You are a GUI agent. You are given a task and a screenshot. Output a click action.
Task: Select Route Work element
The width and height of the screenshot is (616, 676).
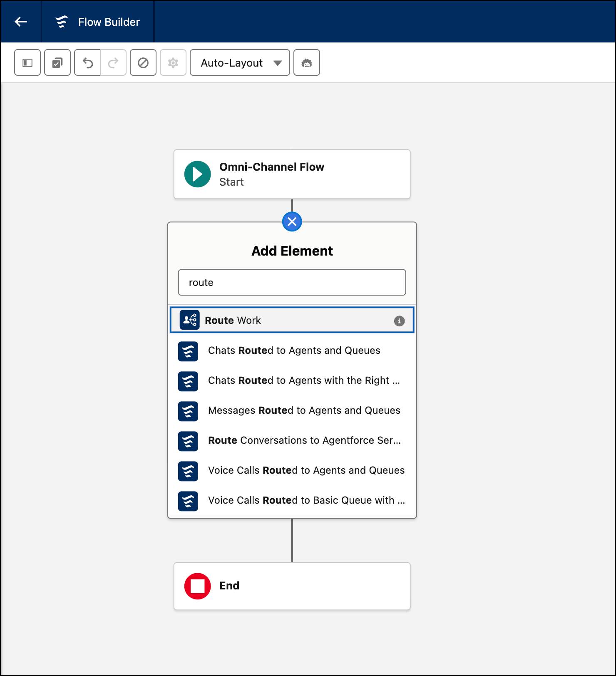pyautogui.click(x=292, y=320)
